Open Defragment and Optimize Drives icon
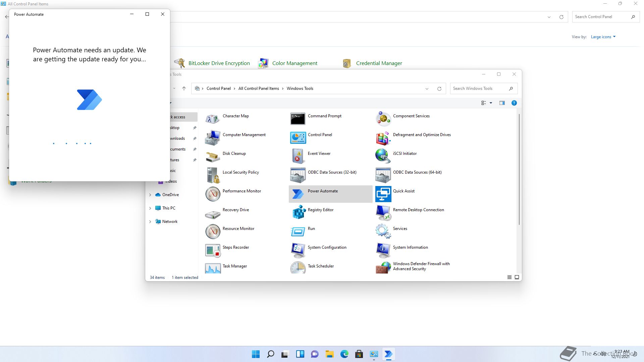Viewport: 644px width, 362px height. click(x=383, y=137)
